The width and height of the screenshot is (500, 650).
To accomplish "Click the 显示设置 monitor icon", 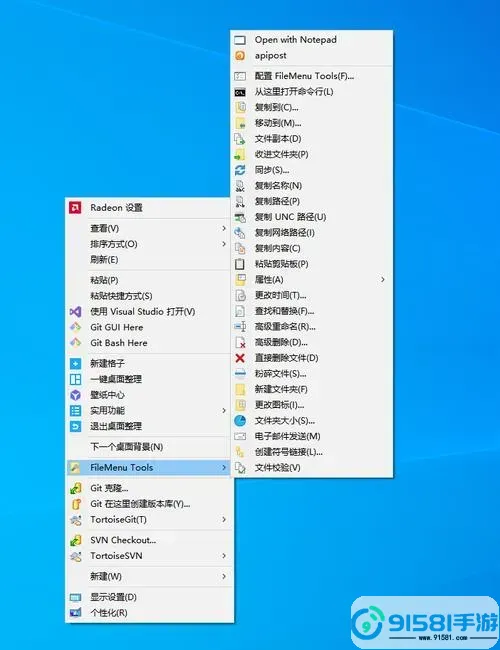I will click(x=75, y=597).
